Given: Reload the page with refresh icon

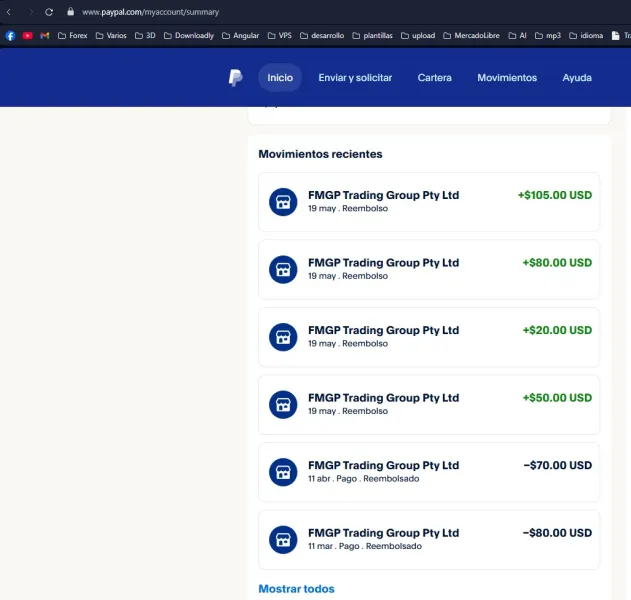Looking at the screenshot, I should pos(49,12).
